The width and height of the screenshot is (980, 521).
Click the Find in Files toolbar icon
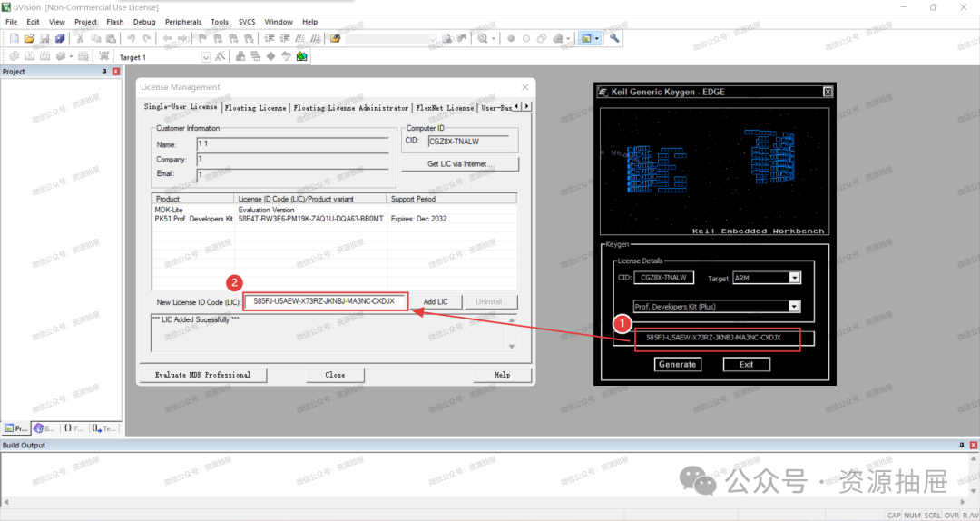click(336, 39)
